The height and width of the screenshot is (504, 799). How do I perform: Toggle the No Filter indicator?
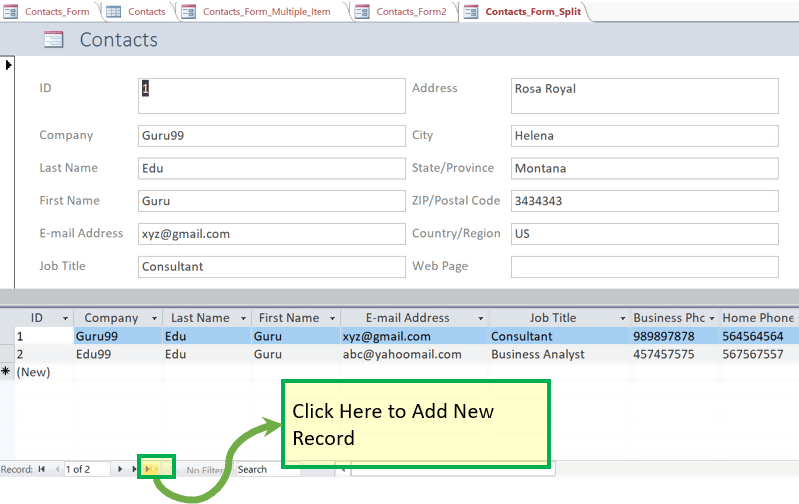204,470
